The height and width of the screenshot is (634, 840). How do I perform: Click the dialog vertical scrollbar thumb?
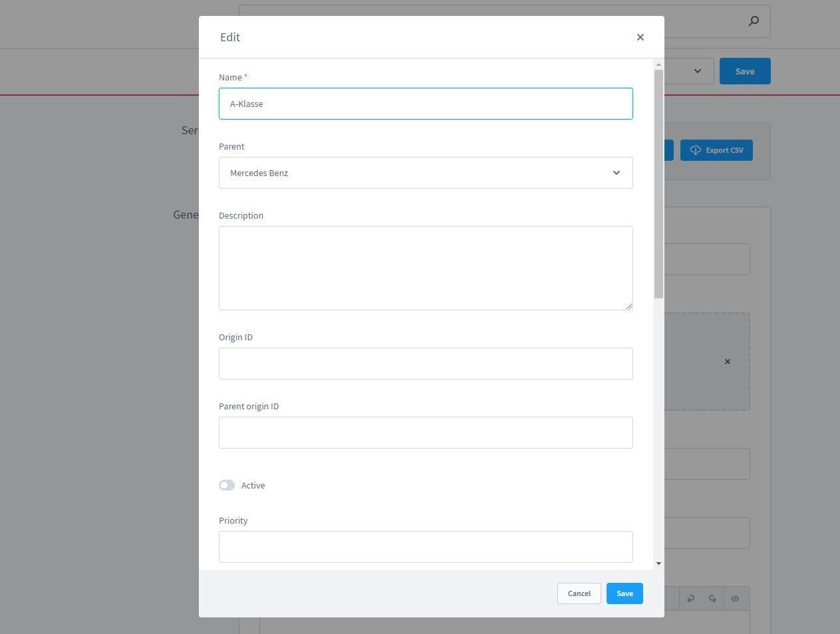pos(658,184)
